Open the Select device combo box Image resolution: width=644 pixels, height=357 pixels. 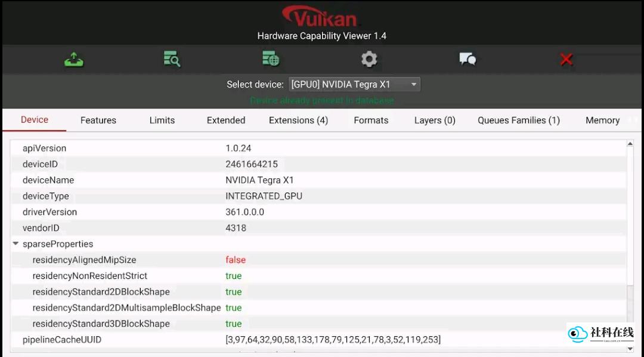tap(354, 85)
